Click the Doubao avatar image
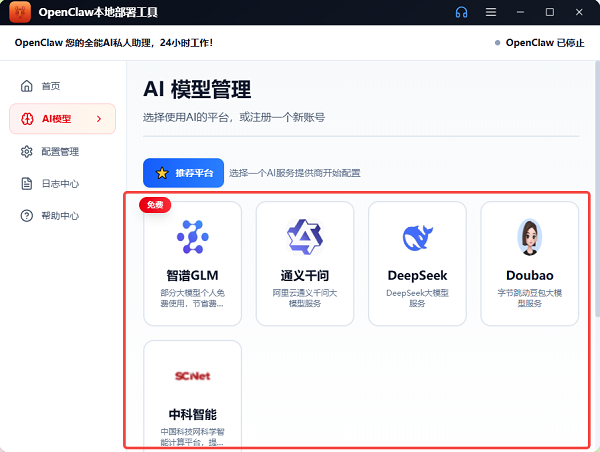600x452 pixels. (530, 237)
